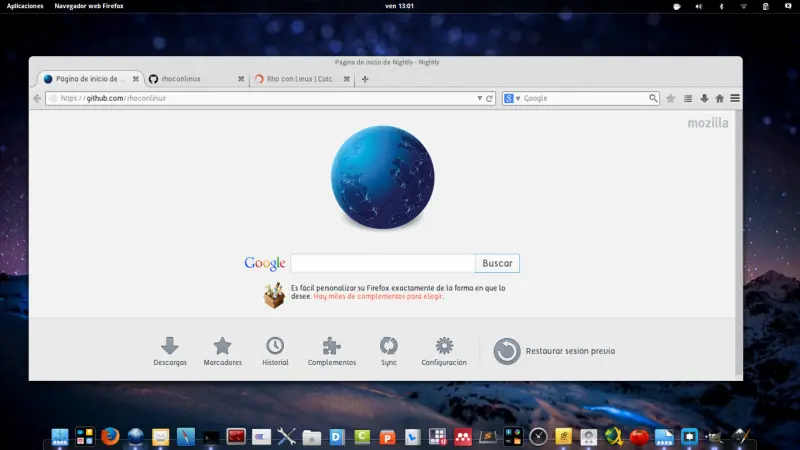
Task: Open the Aplicaciones menu
Action: point(25,6)
